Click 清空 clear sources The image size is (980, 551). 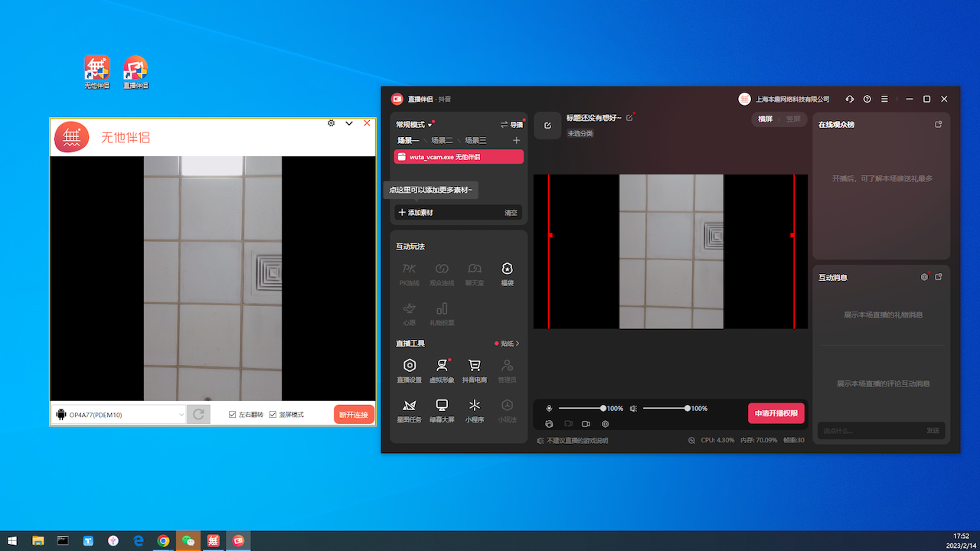tap(511, 213)
